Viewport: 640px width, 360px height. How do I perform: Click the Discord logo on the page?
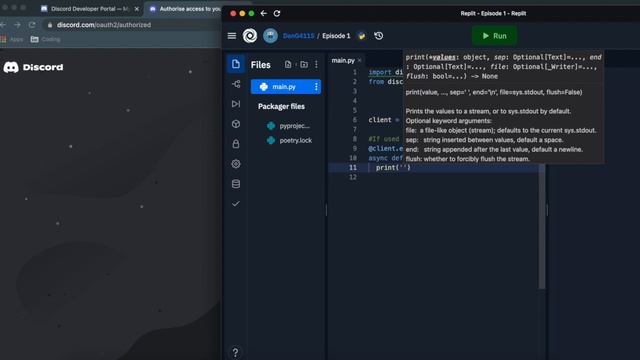point(33,67)
